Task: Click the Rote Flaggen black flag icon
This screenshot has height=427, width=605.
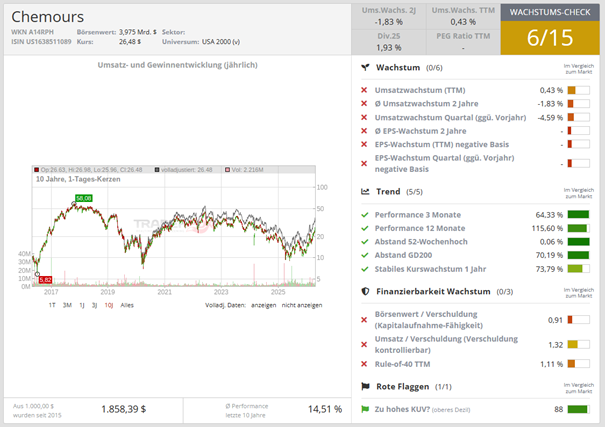Action: point(365,386)
